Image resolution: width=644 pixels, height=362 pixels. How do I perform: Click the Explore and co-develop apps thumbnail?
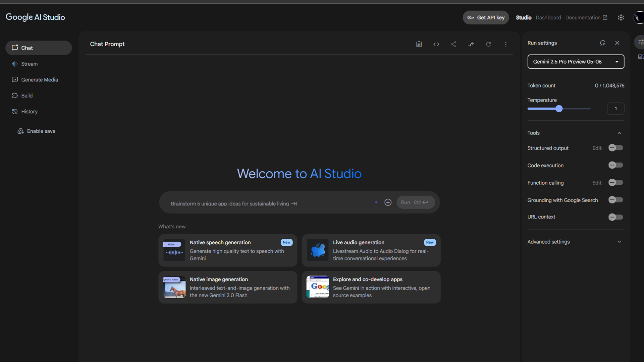coord(317,287)
